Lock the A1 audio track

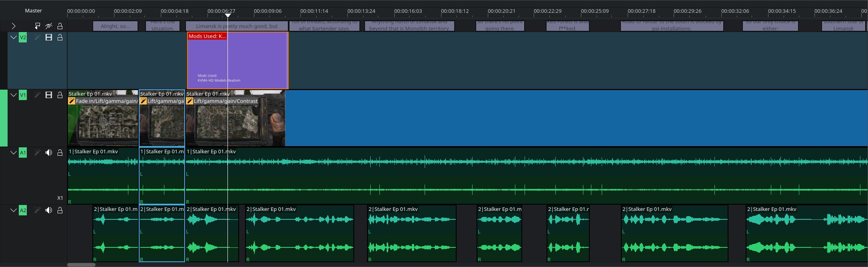(60, 153)
